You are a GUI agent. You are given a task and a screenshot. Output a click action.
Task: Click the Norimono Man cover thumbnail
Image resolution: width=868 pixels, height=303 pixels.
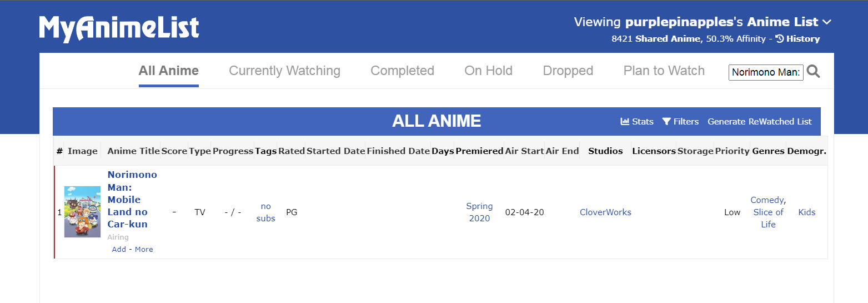(x=82, y=212)
